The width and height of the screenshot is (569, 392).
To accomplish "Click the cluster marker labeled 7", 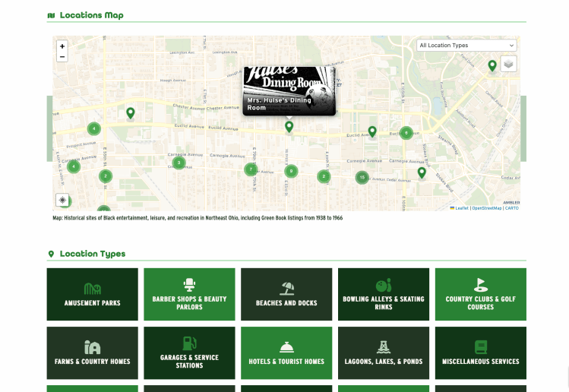I will click(x=251, y=169).
